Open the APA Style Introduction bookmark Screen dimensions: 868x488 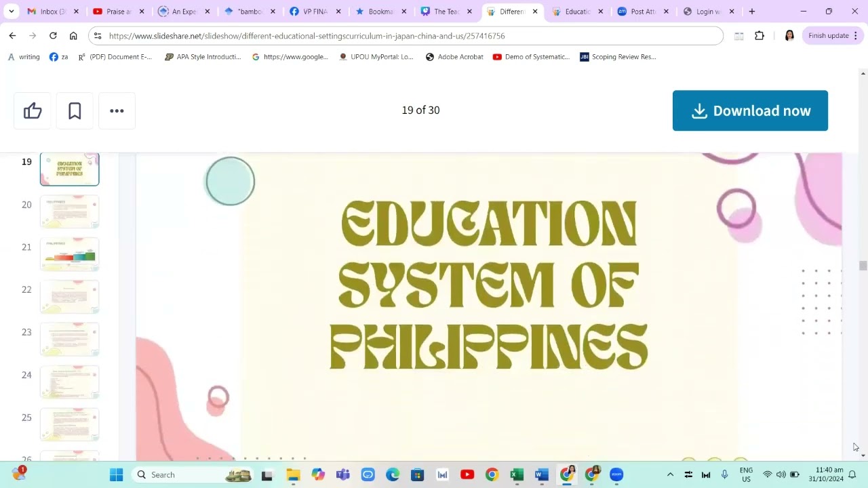click(x=203, y=57)
